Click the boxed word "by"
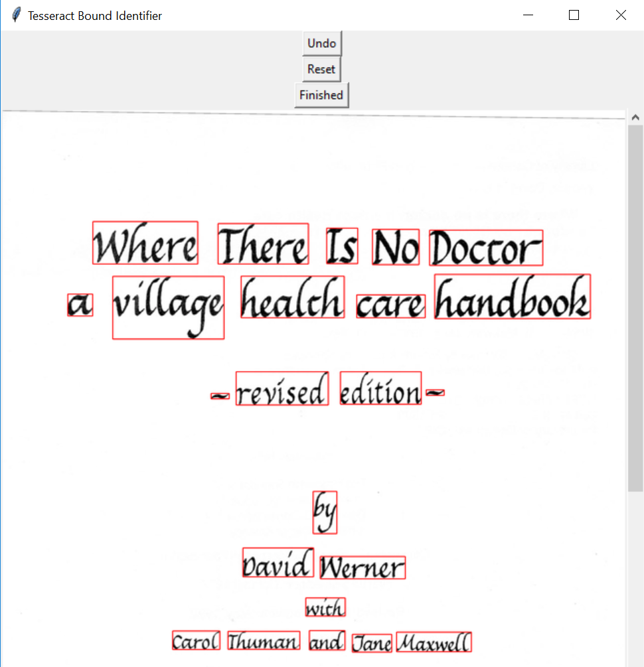 click(325, 512)
